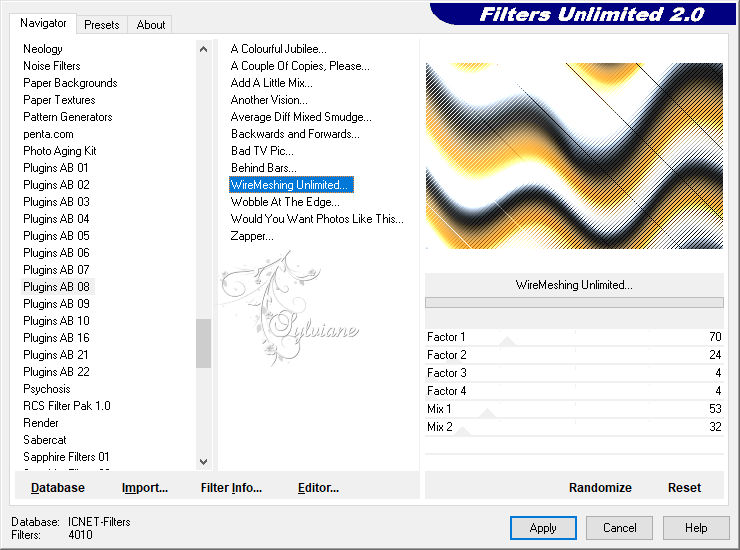Select Plugins AB 10 category
The width and height of the screenshot is (740, 550).
pos(56,321)
